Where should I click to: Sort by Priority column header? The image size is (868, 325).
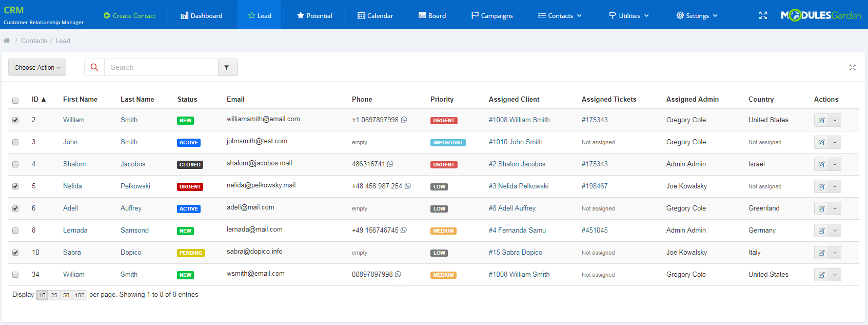tap(442, 99)
